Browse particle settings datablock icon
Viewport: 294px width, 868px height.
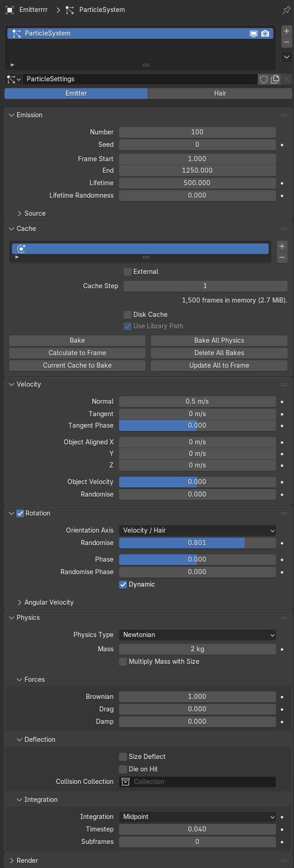13,79
